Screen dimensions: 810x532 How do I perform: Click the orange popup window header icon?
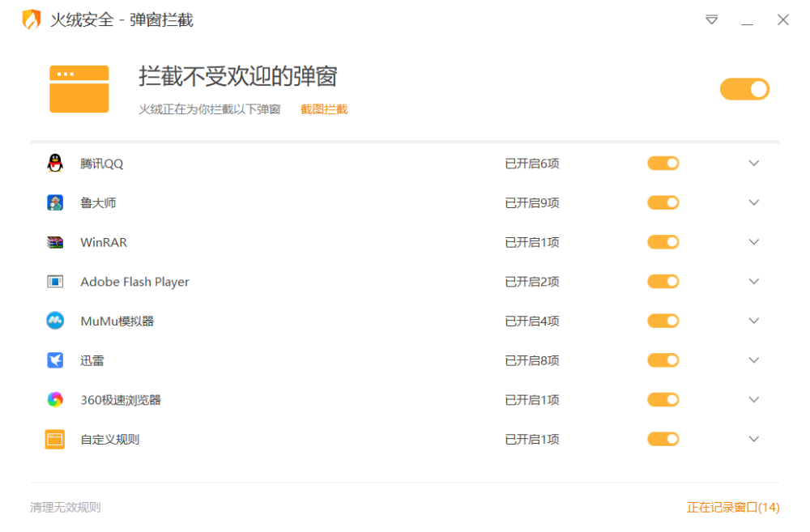[79, 89]
